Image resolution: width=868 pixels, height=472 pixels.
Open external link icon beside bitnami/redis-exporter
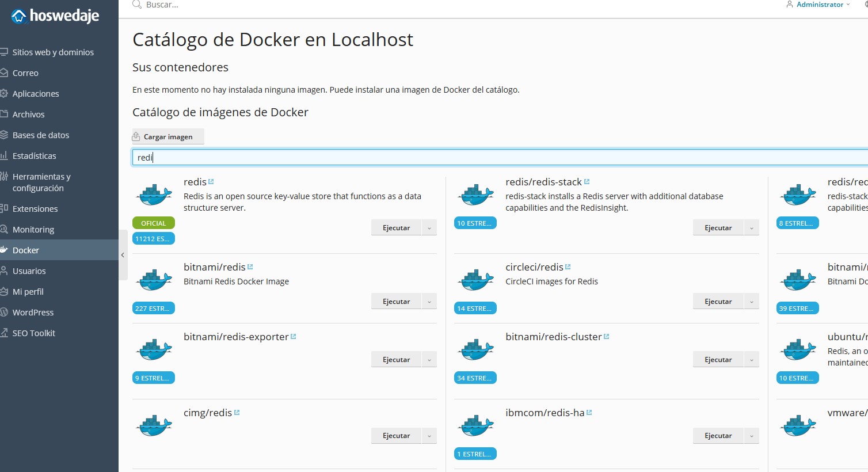[294, 336]
